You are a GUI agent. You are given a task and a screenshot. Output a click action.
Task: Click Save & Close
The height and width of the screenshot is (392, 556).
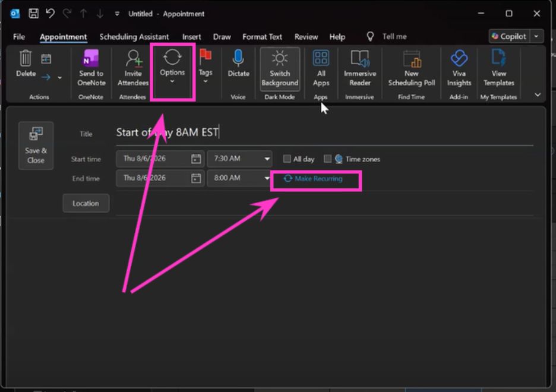36,146
